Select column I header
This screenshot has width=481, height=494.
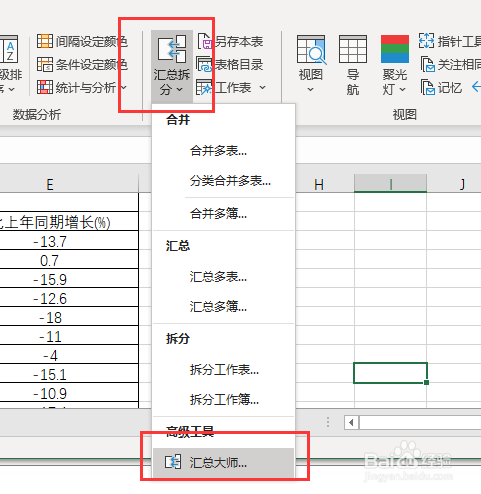pos(390,184)
